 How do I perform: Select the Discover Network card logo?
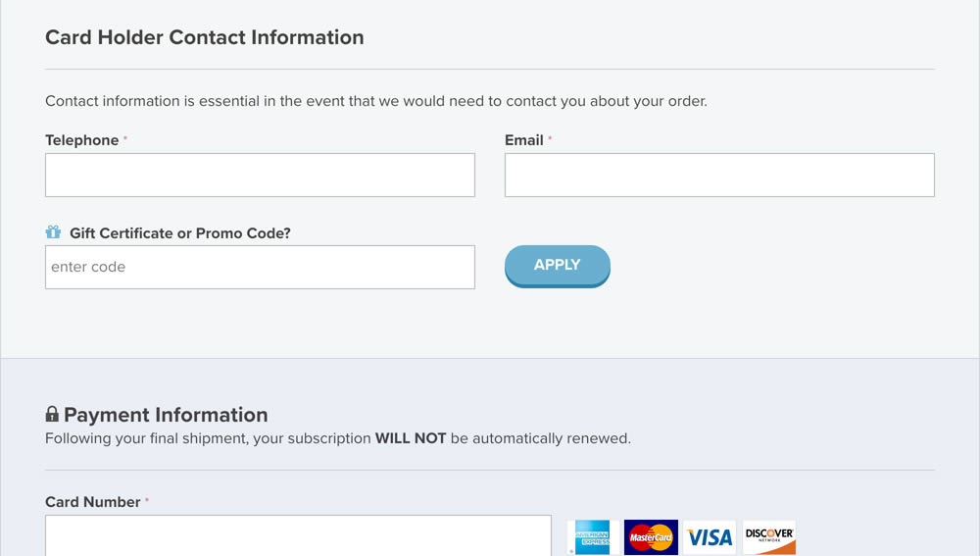pos(769,537)
